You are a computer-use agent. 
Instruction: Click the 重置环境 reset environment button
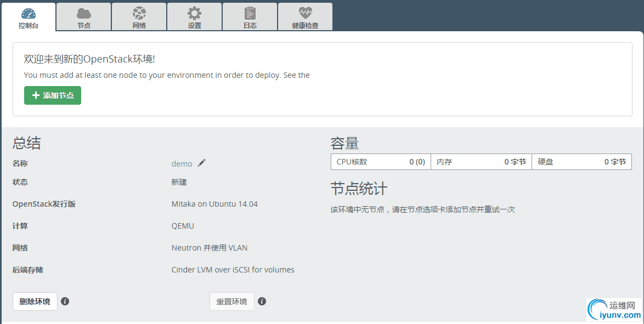(231, 302)
